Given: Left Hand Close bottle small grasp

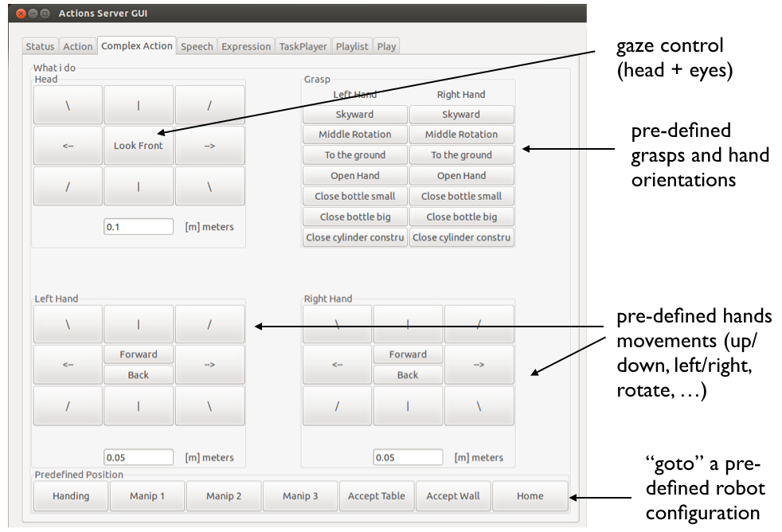Looking at the screenshot, I should (354, 197).
